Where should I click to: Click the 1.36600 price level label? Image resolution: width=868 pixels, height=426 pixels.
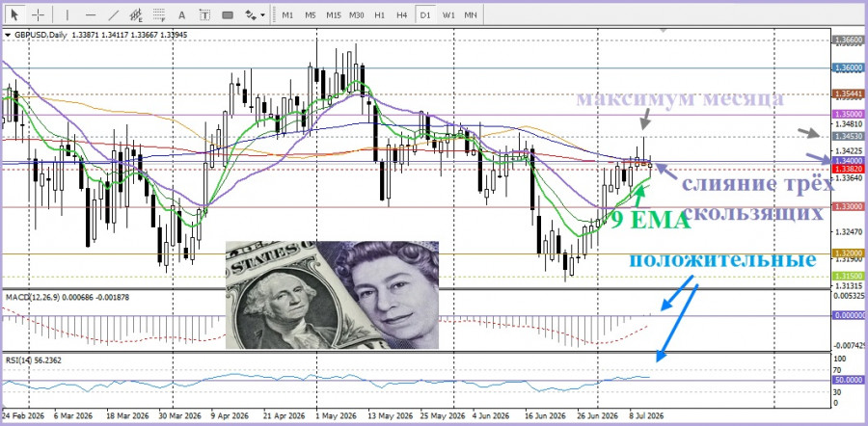(848, 40)
